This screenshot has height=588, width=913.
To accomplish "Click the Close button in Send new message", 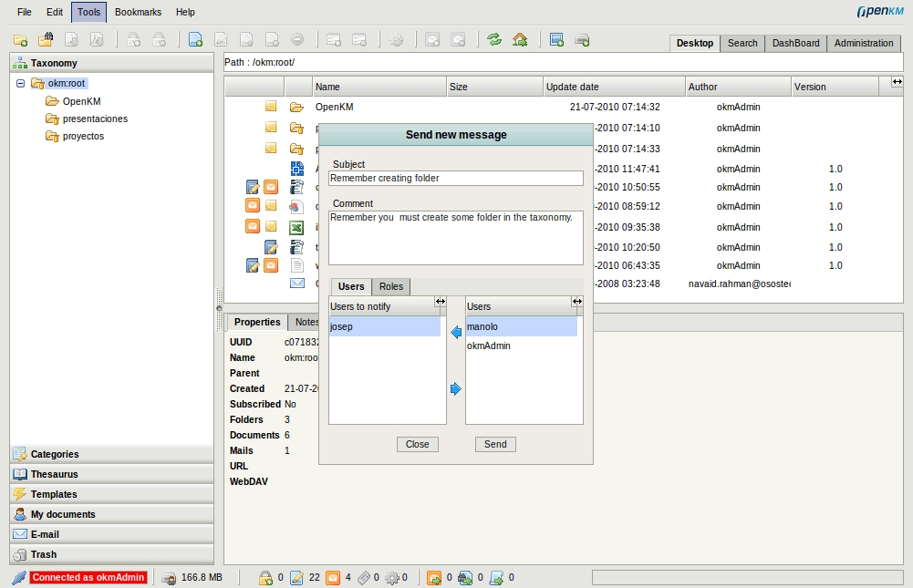I will (x=418, y=444).
